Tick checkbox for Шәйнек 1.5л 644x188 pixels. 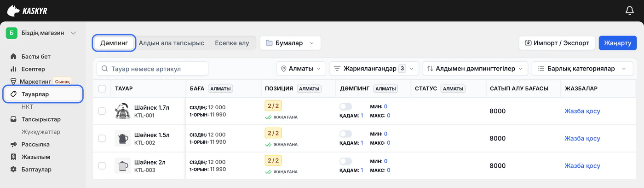coord(102,138)
